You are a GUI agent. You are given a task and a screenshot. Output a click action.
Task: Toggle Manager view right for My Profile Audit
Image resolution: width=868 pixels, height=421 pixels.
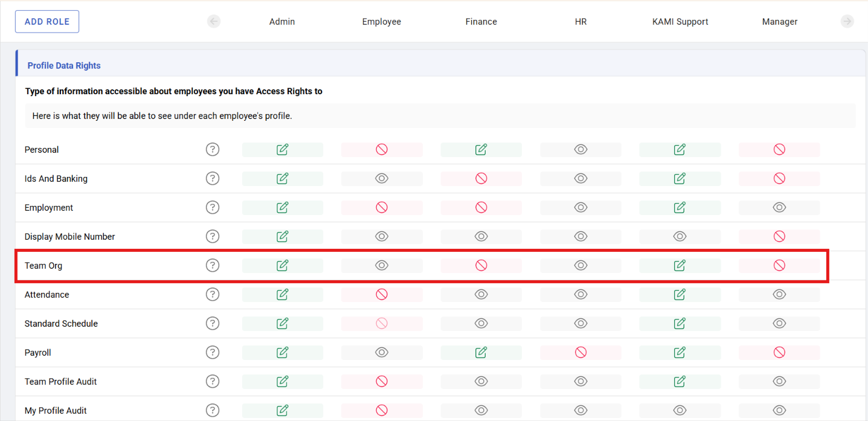pyautogui.click(x=780, y=410)
